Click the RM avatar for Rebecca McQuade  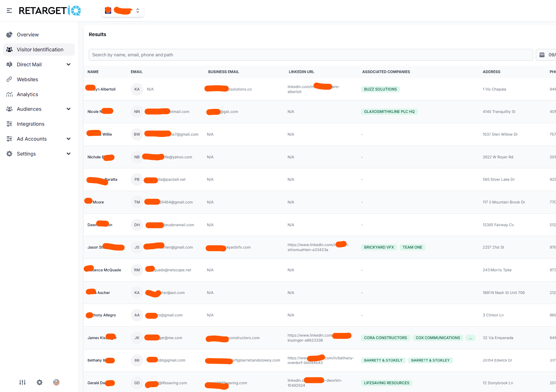[137, 270]
